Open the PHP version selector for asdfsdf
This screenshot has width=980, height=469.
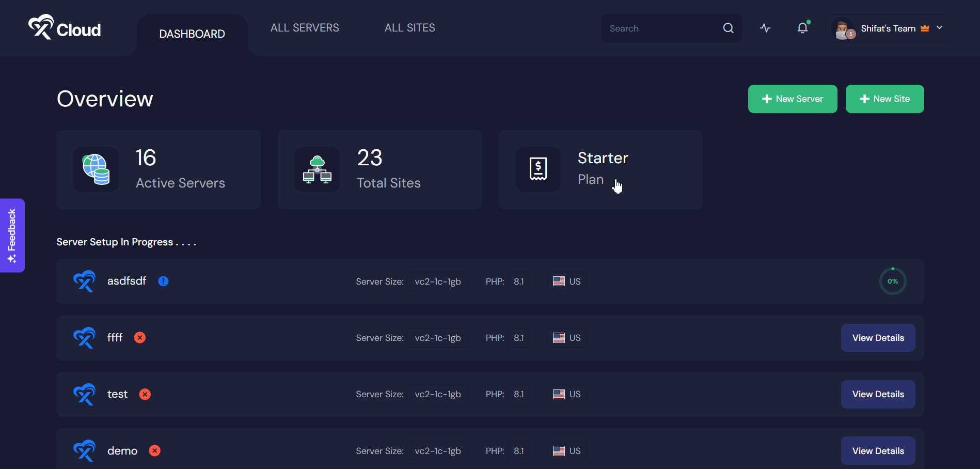point(519,281)
